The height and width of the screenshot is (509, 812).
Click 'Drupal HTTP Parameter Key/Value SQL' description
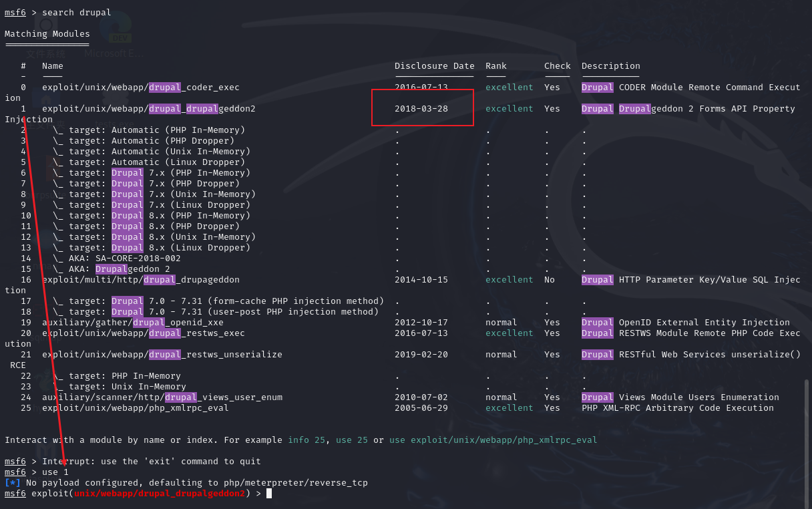click(x=691, y=280)
